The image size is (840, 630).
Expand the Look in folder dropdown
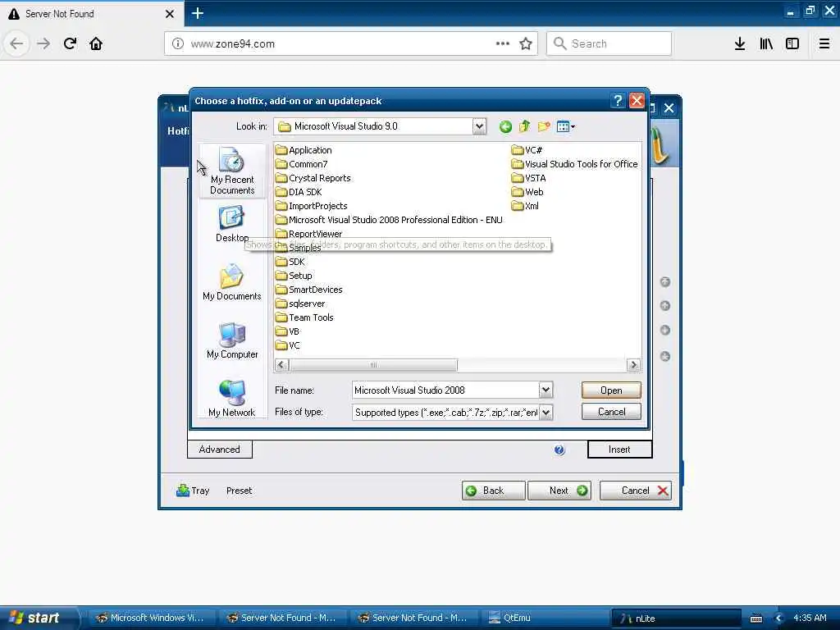click(x=479, y=126)
